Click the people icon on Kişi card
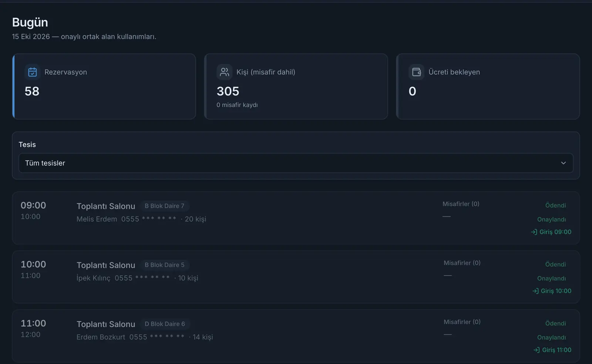 (225, 72)
